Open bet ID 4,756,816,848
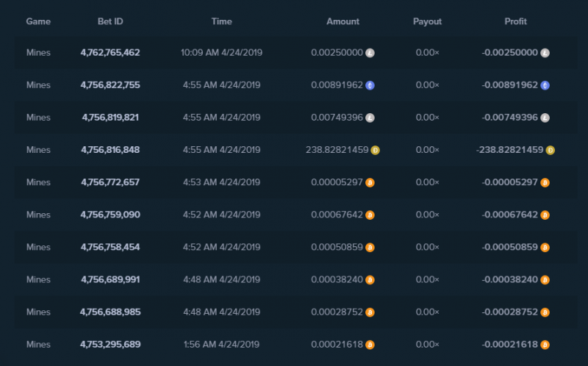The width and height of the screenshot is (588, 366). pyautogui.click(x=110, y=150)
